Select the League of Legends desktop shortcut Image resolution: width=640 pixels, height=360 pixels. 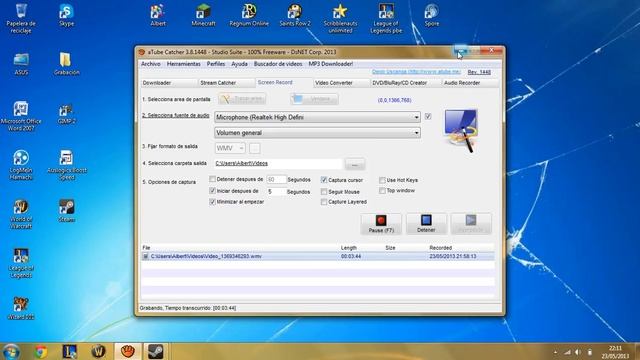(x=21, y=263)
